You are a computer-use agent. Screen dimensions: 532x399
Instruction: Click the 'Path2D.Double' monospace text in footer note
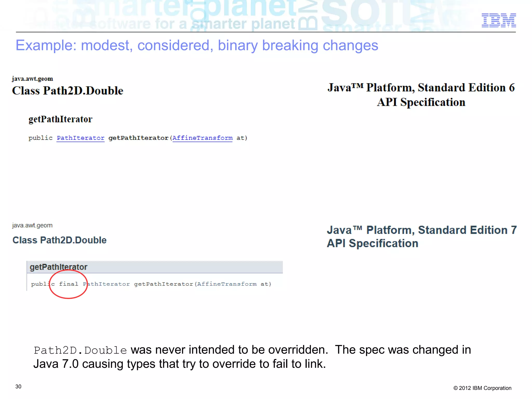tap(80, 350)
